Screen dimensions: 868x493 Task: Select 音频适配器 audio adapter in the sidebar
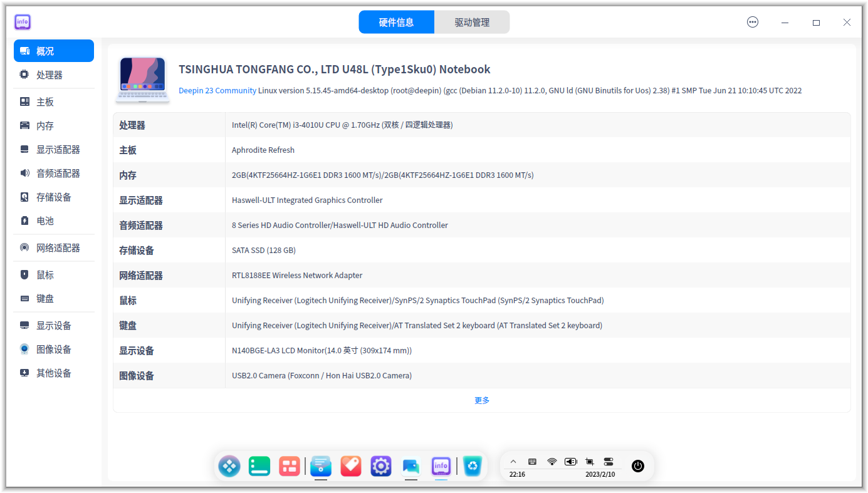(54, 173)
